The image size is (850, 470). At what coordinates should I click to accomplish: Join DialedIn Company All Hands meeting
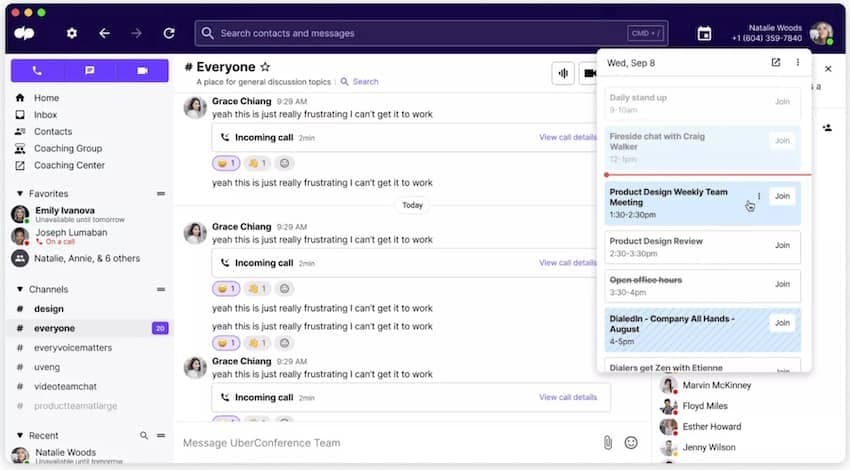coord(782,323)
